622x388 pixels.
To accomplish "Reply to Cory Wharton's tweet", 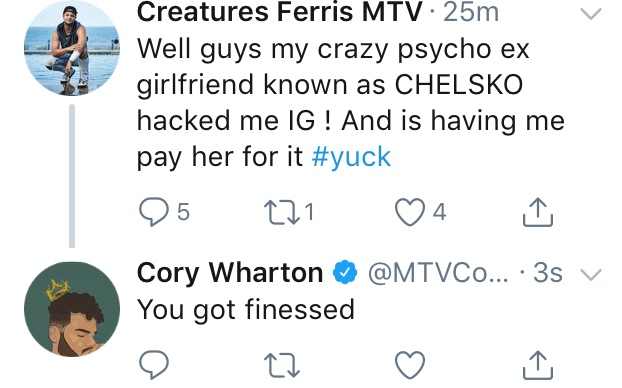I will (154, 365).
